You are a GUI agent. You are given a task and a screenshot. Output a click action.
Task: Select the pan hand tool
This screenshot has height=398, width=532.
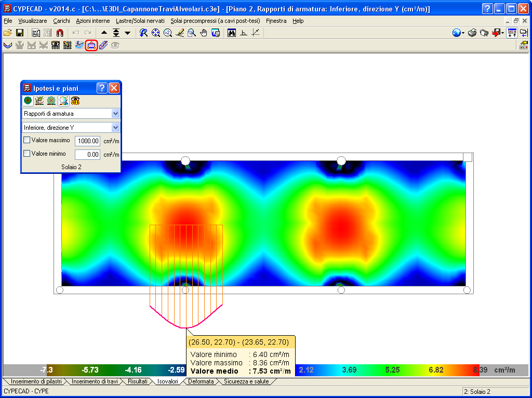[204, 33]
